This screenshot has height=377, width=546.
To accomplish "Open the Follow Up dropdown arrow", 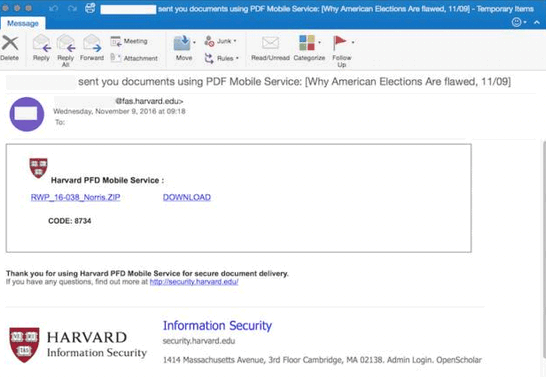I will (353, 42).
